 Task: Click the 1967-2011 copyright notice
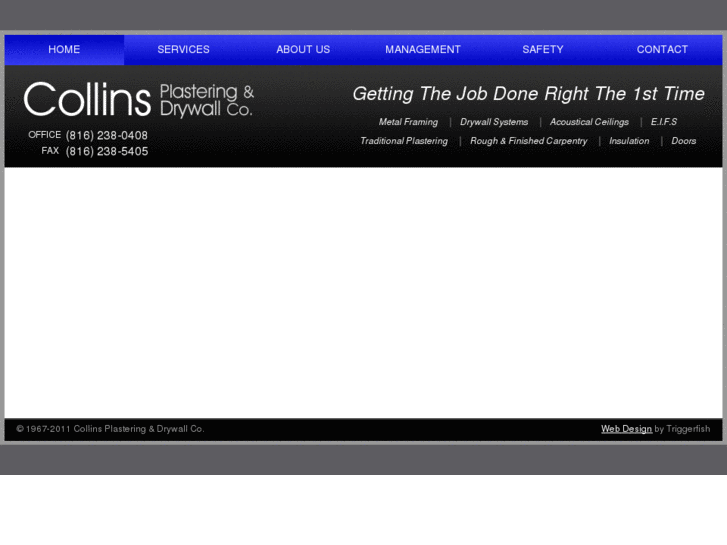coord(110,429)
